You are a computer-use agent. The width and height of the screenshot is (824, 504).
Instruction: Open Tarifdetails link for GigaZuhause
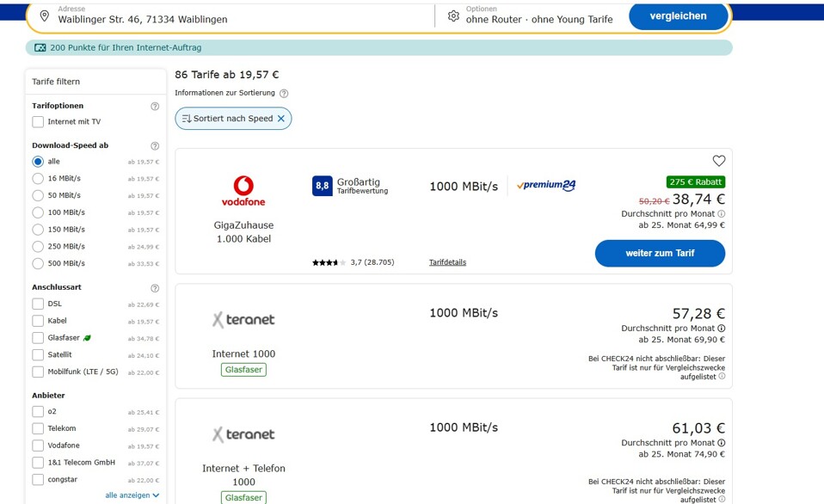tap(447, 262)
